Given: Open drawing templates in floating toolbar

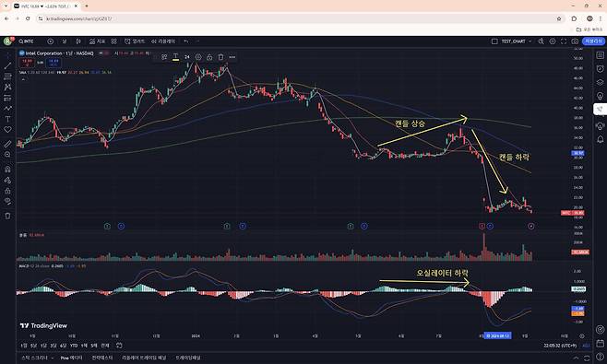Looking at the screenshot, I should (164, 57).
